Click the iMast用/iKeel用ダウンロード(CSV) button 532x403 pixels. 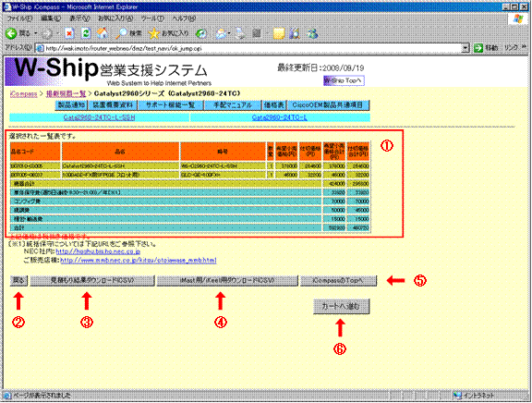tap(227, 280)
